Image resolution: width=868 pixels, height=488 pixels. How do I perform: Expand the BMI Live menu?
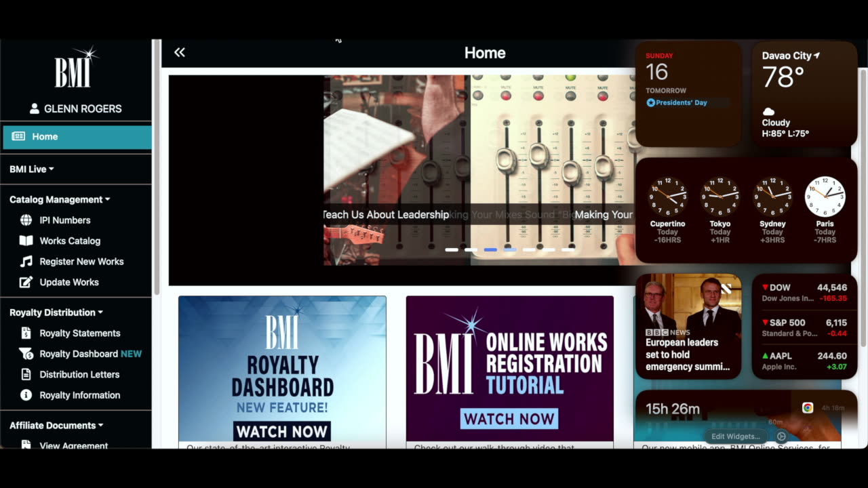[x=32, y=169]
